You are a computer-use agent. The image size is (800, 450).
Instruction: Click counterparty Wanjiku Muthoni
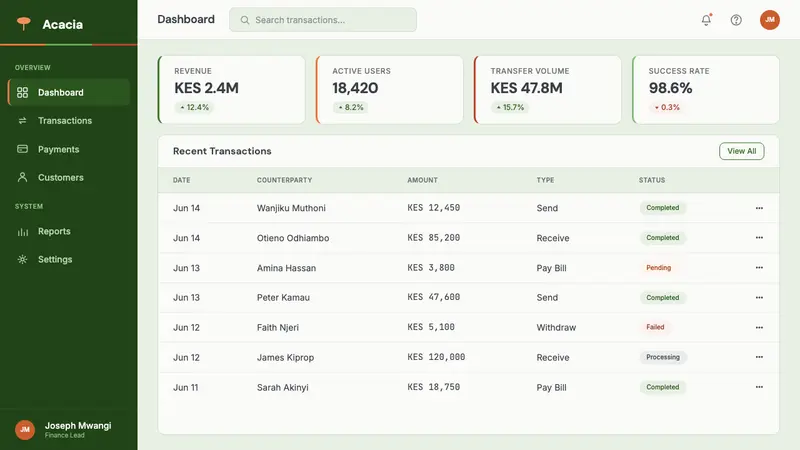pyautogui.click(x=291, y=208)
